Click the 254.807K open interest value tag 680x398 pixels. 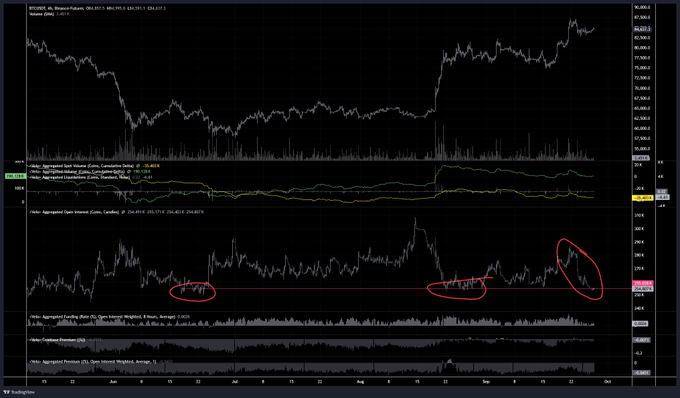(643, 288)
